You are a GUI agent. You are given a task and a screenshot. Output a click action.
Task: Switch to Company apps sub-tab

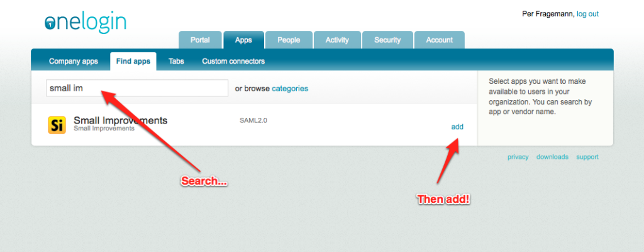(x=74, y=61)
